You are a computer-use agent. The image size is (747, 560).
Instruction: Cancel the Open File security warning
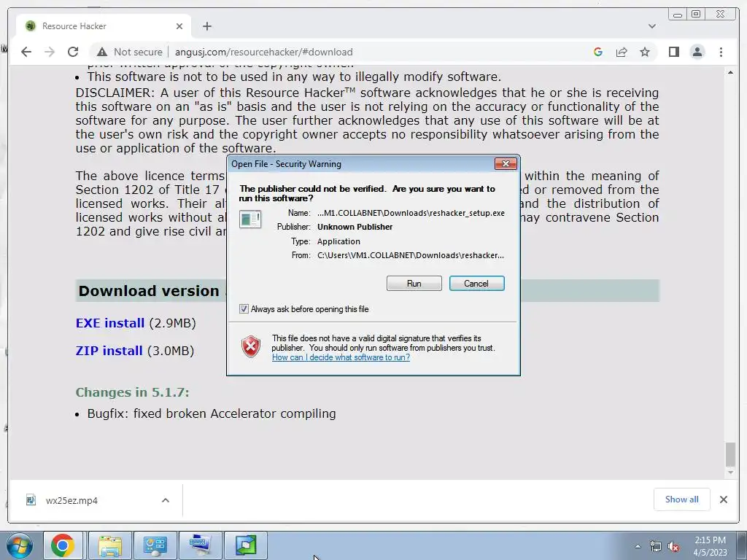pos(476,284)
